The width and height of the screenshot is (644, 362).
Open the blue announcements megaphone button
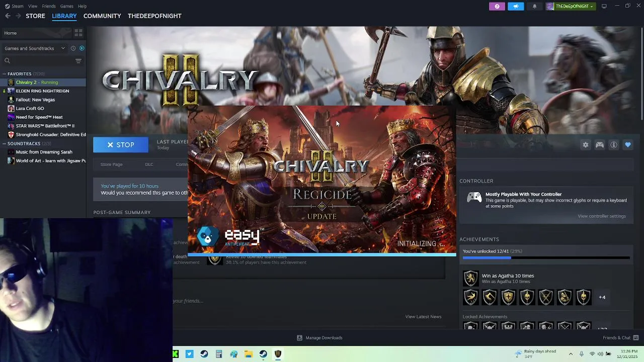point(516,6)
